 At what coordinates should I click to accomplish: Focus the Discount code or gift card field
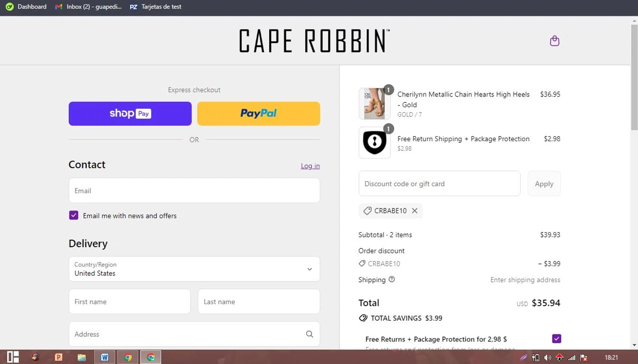[439, 184]
